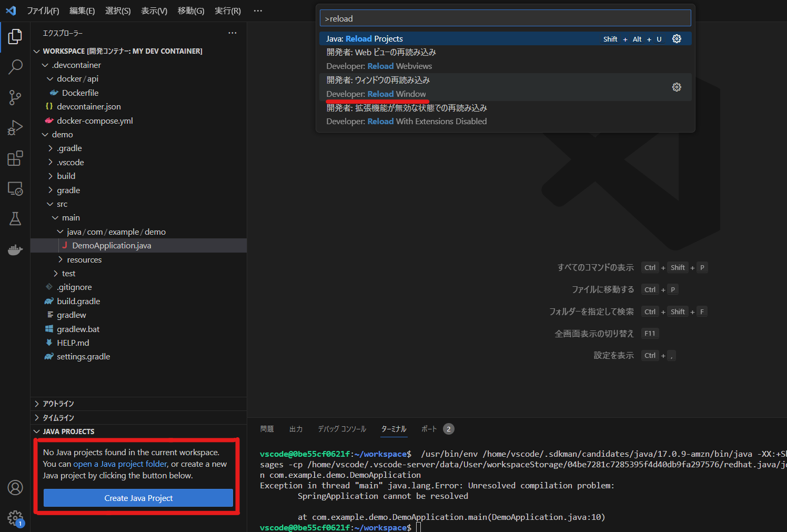Image resolution: width=787 pixels, height=532 pixels.
Task: Switch to the 出力 panel tab
Action: click(296, 429)
